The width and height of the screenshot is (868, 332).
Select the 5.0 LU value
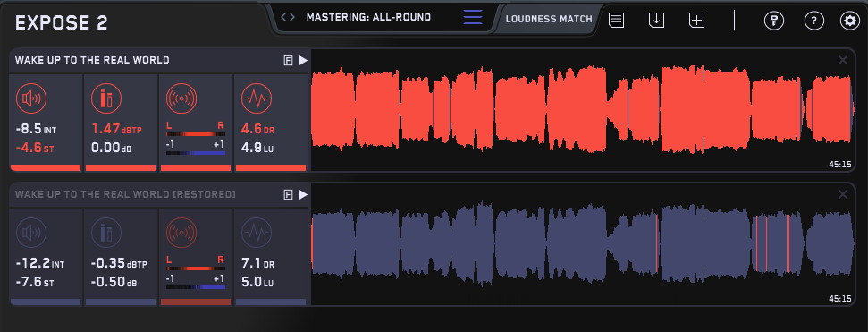click(258, 282)
